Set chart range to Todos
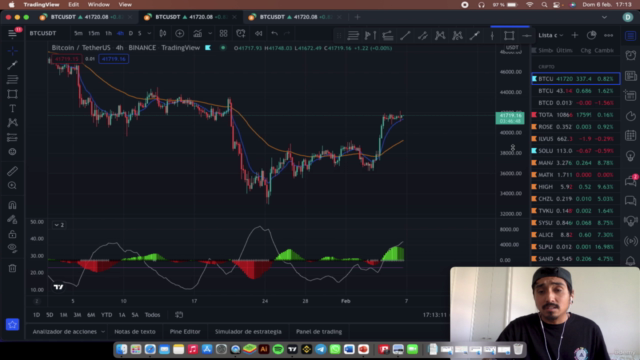 coord(152,315)
